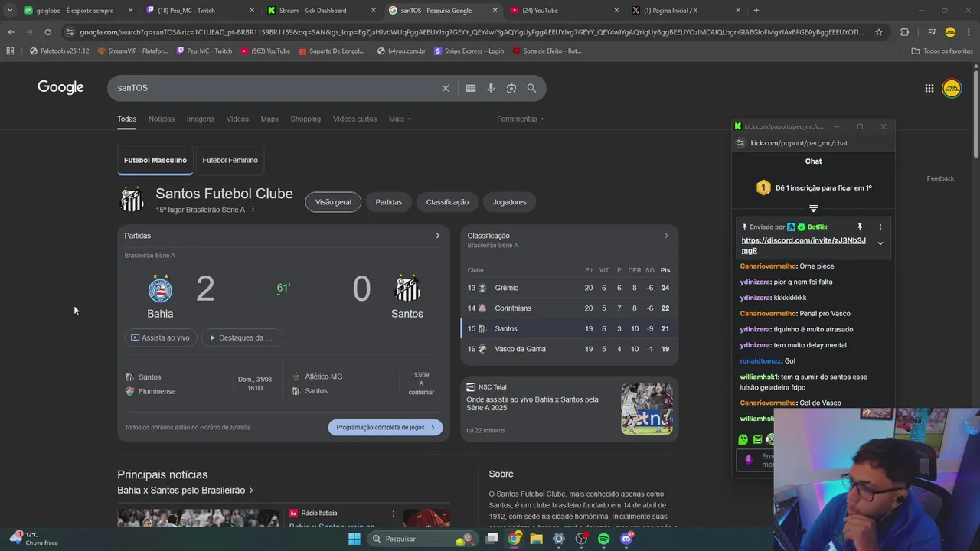980x551 pixels.
Task: Expand the Partidas card arrow
Action: pyautogui.click(x=437, y=236)
